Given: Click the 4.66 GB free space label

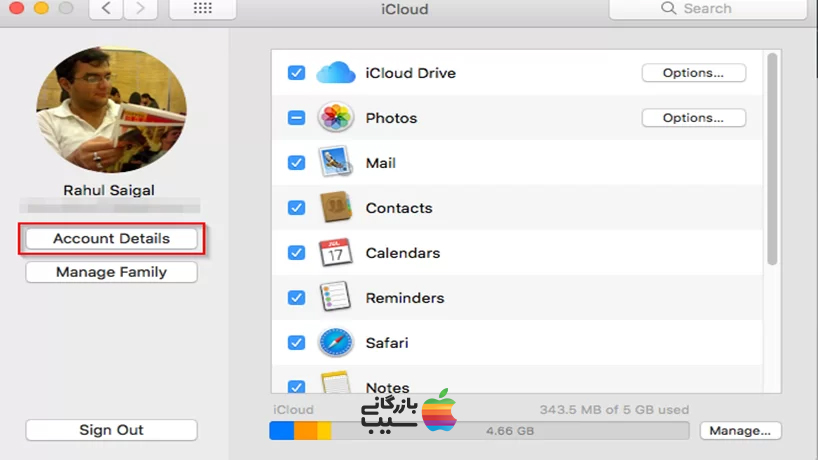Looking at the screenshot, I should point(510,431).
